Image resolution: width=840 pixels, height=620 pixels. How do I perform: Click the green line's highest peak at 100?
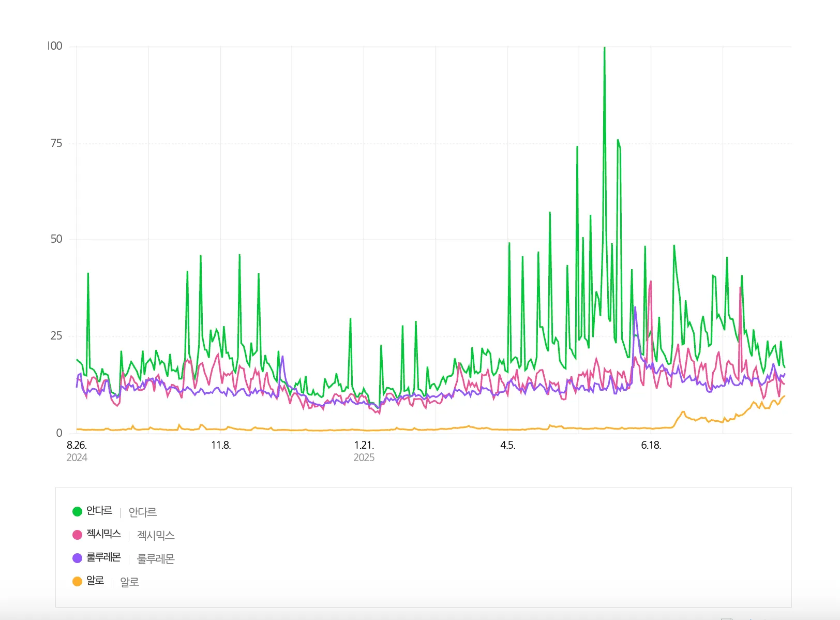(x=604, y=48)
